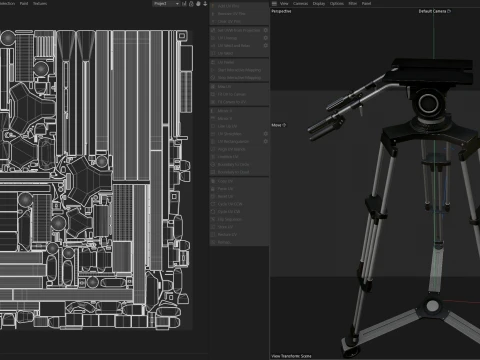Screen dimensions: 480x360
Task: Open the Remap dialog entry
Action: 239,242
